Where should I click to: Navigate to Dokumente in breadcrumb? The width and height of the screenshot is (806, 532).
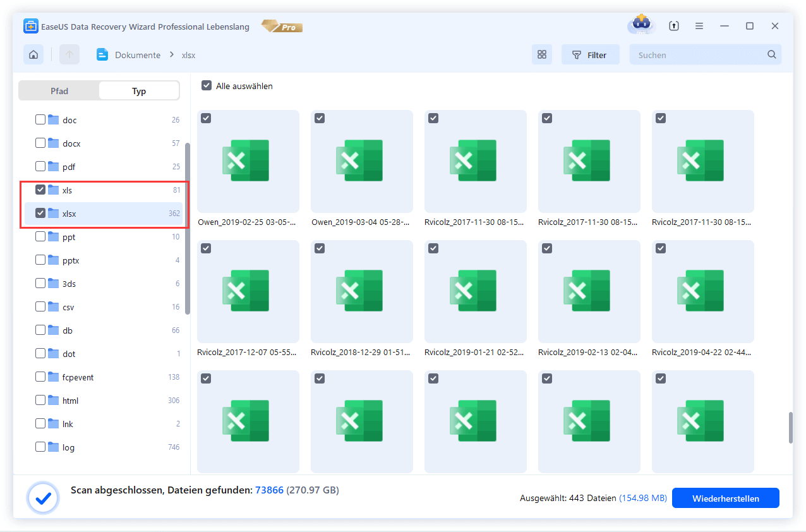point(138,55)
